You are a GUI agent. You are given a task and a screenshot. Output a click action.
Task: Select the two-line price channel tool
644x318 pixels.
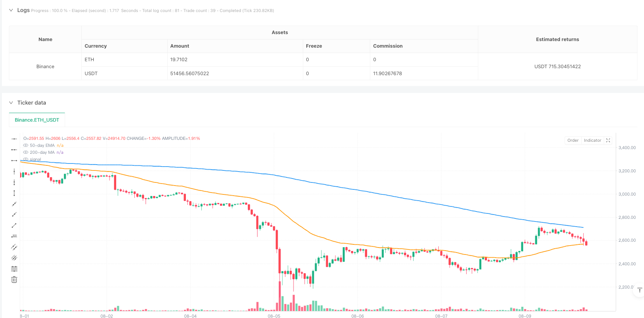click(14, 247)
